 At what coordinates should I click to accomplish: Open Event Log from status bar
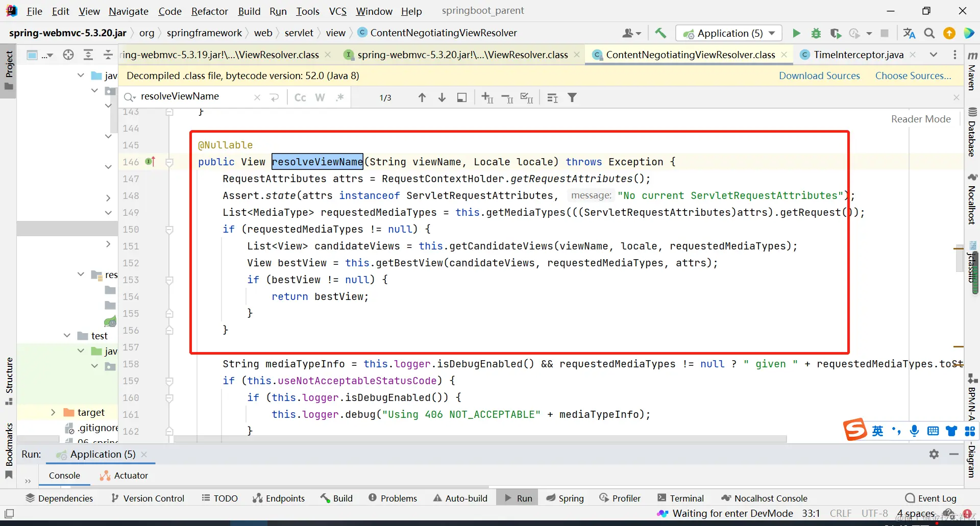click(930, 498)
